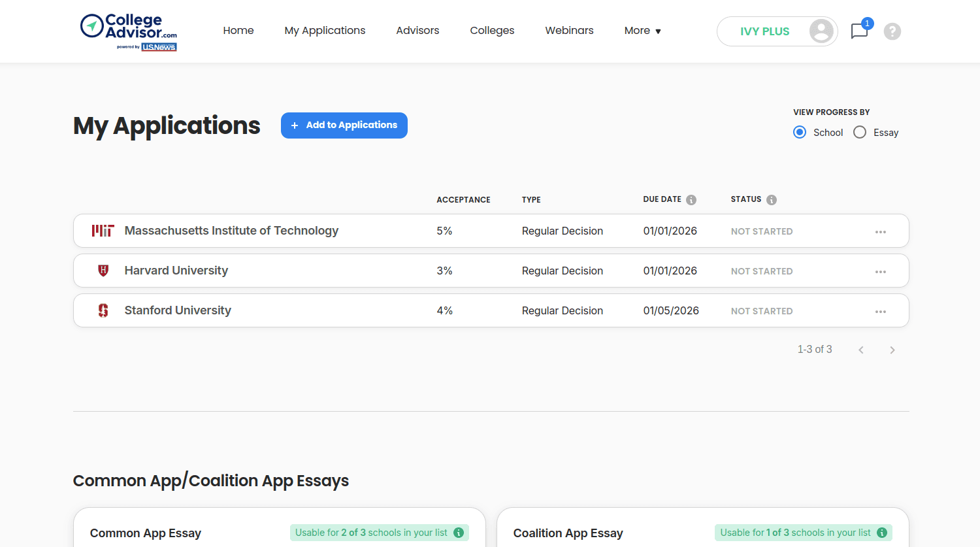Click Stanford's 01/05/2026 due date
The width and height of the screenshot is (980, 547).
(671, 310)
